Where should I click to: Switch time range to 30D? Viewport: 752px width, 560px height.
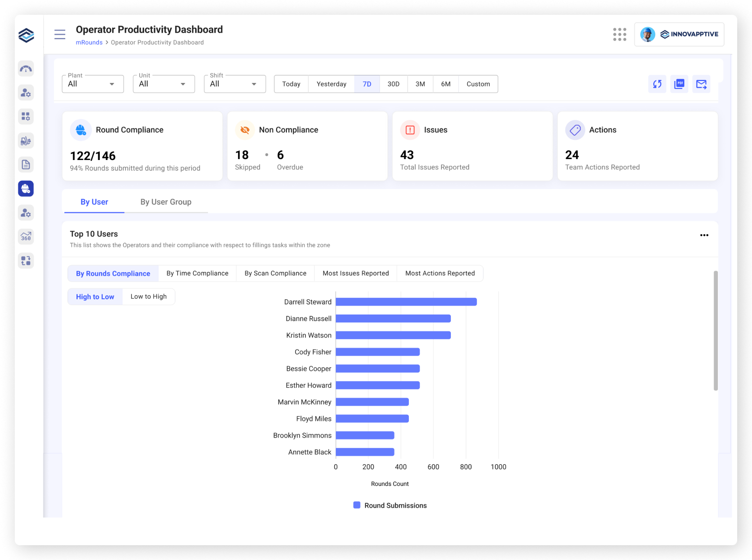(394, 84)
